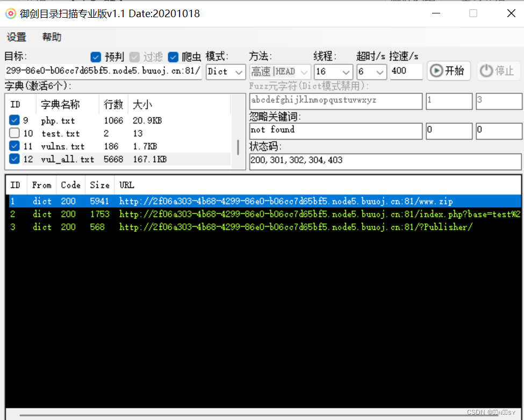Uncheck the php.txt dictionary
Viewport: 524px width, 420px height.
coord(14,120)
